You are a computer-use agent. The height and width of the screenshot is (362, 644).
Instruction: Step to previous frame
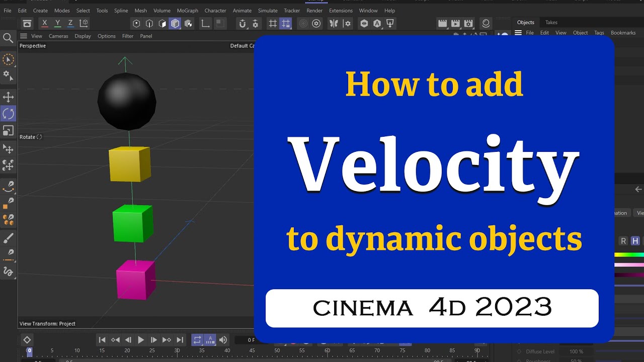(x=128, y=340)
